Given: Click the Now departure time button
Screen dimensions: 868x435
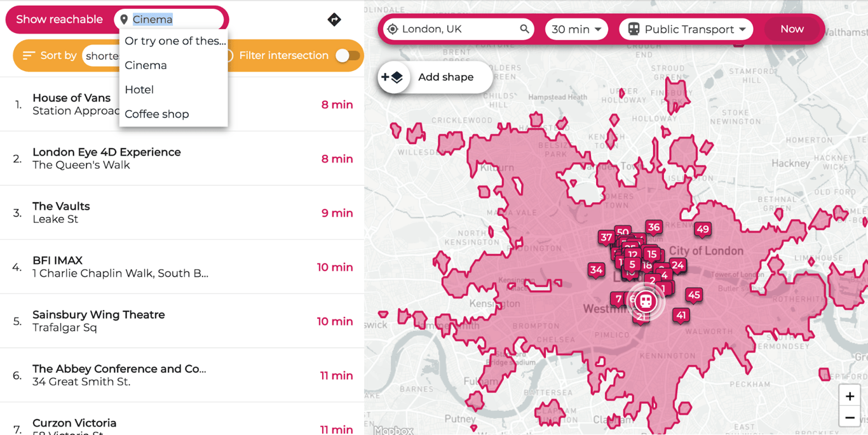Looking at the screenshot, I should click(792, 29).
